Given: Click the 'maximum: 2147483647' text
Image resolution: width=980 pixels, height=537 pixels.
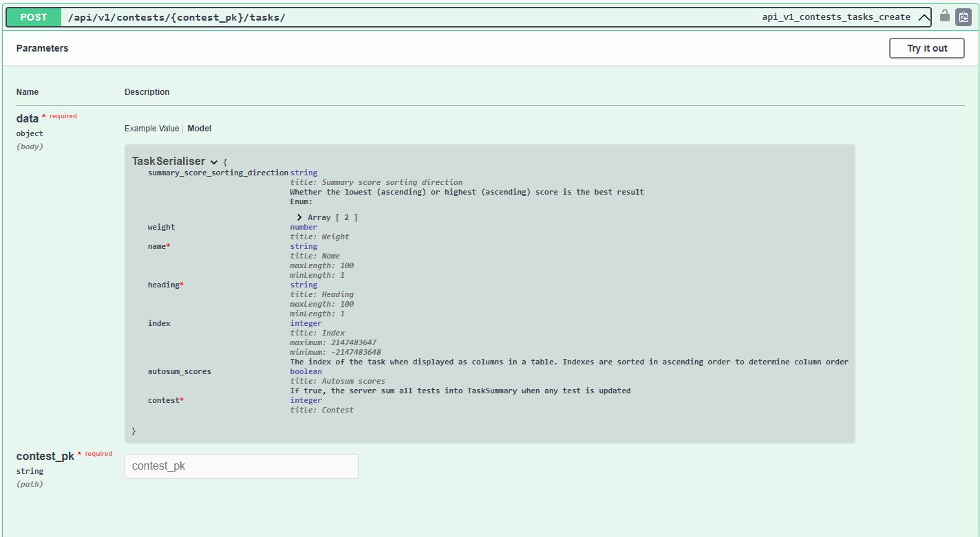Looking at the screenshot, I should tap(333, 342).
